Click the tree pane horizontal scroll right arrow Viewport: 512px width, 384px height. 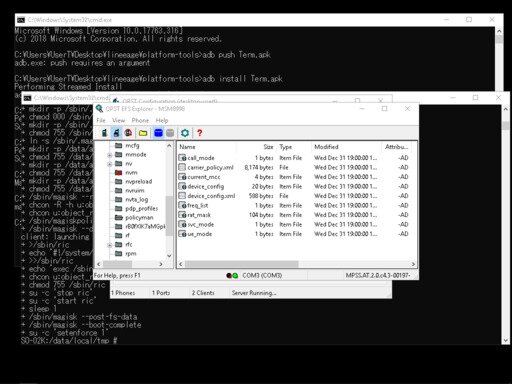pos(161,264)
